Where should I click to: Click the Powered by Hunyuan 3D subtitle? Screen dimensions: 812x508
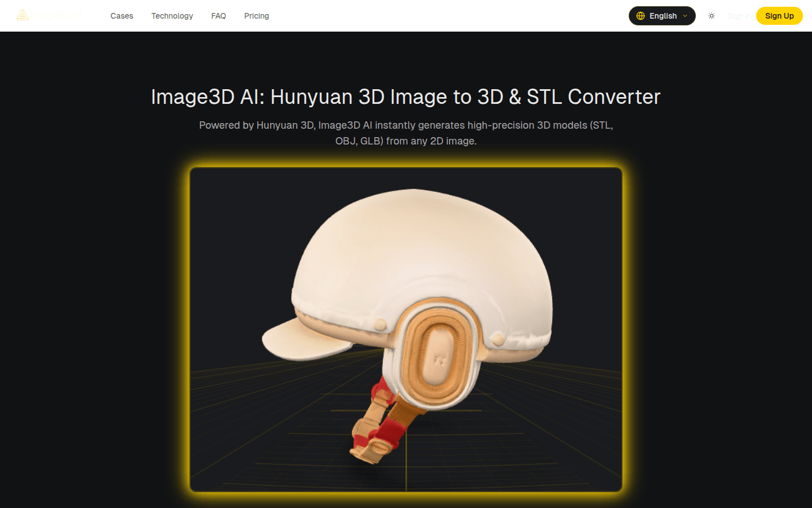click(x=405, y=133)
